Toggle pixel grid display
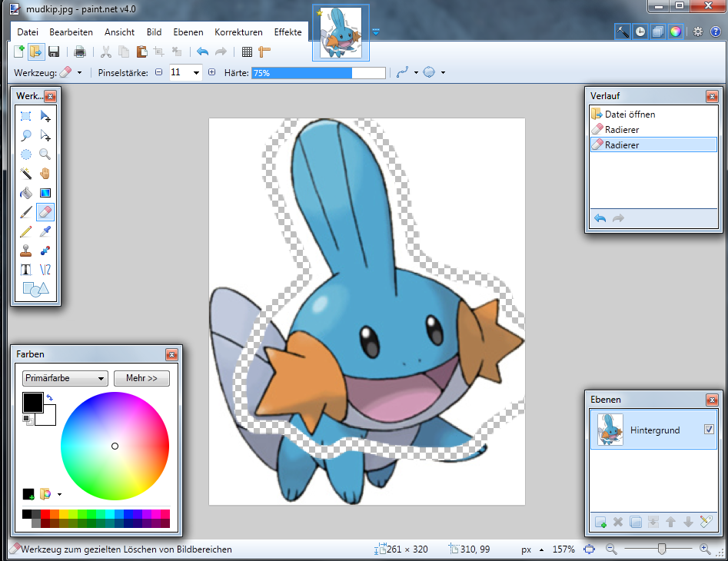This screenshot has height=561, width=728. pyautogui.click(x=247, y=52)
